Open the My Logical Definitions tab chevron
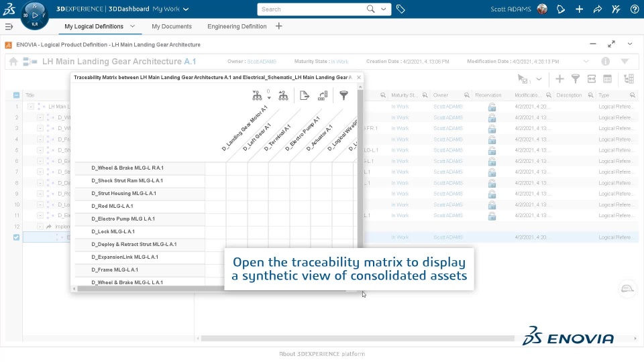 132,26
